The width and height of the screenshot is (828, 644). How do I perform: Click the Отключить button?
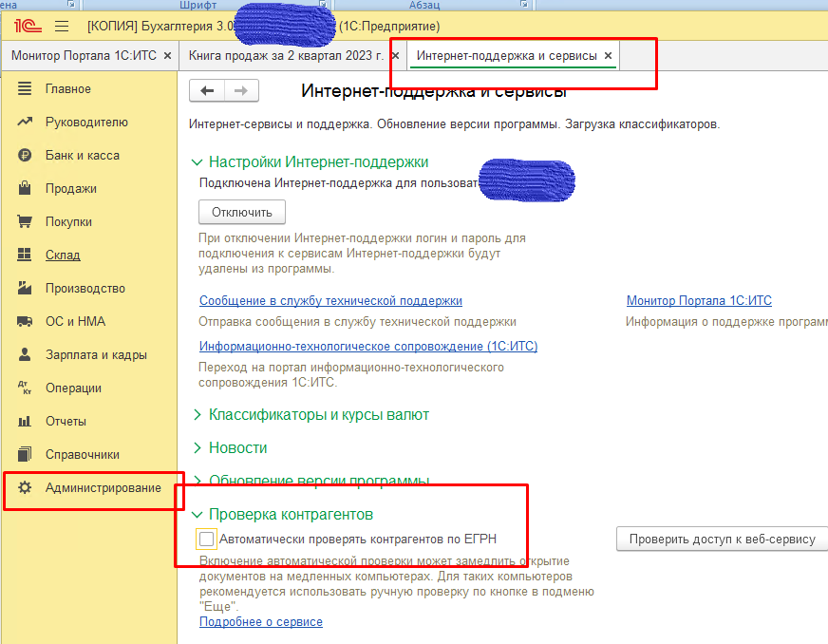[242, 213]
